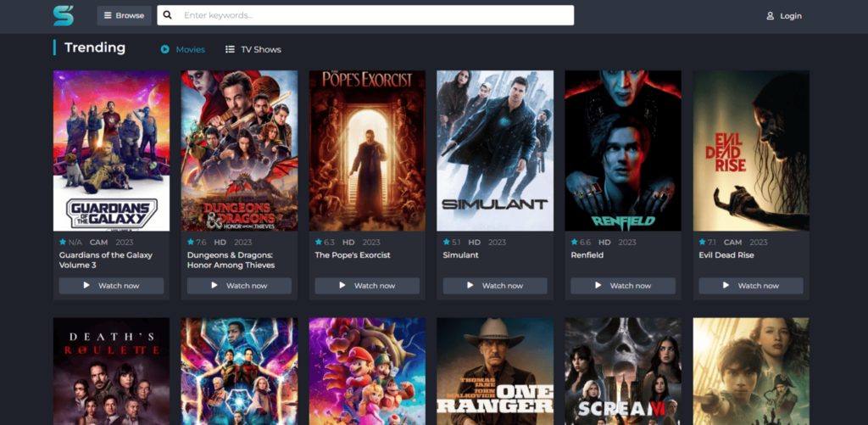Viewport: 868px width, 425px height.
Task: Watch Guardians of the Galaxy Volume 3 now
Action: point(111,286)
